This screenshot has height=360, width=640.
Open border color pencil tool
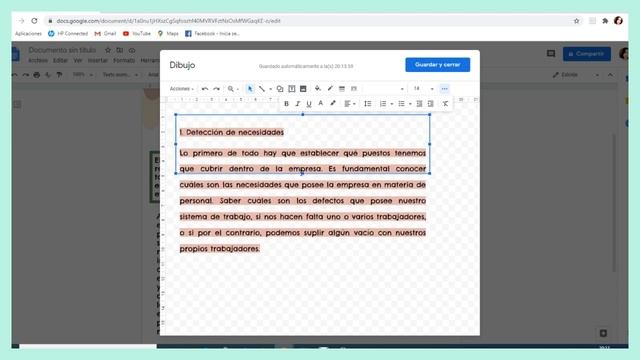click(330, 89)
